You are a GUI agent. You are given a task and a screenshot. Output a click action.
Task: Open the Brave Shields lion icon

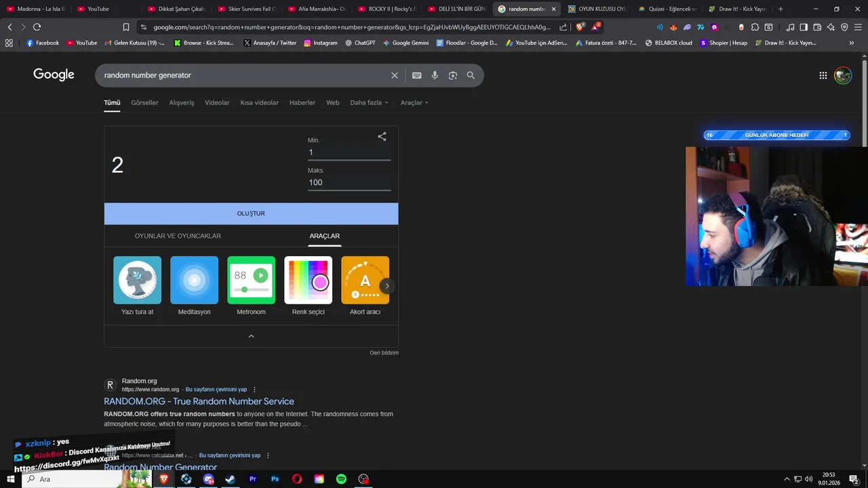coord(580,27)
